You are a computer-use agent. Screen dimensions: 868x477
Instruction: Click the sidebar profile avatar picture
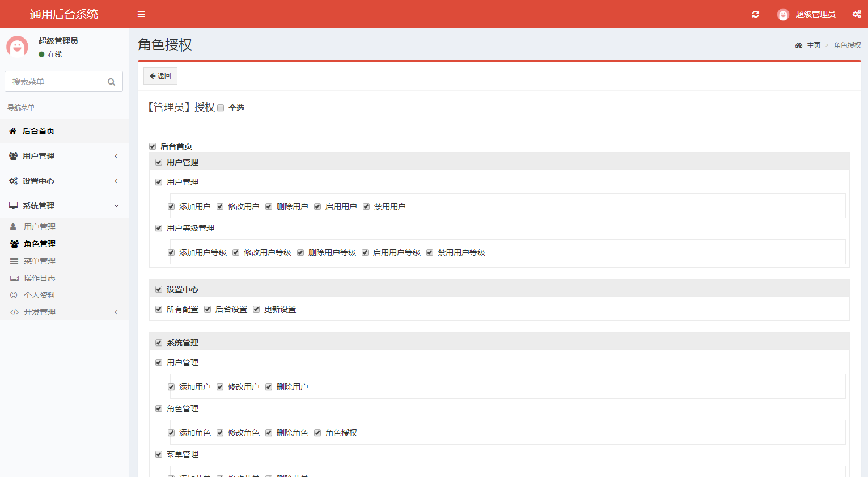point(18,47)
